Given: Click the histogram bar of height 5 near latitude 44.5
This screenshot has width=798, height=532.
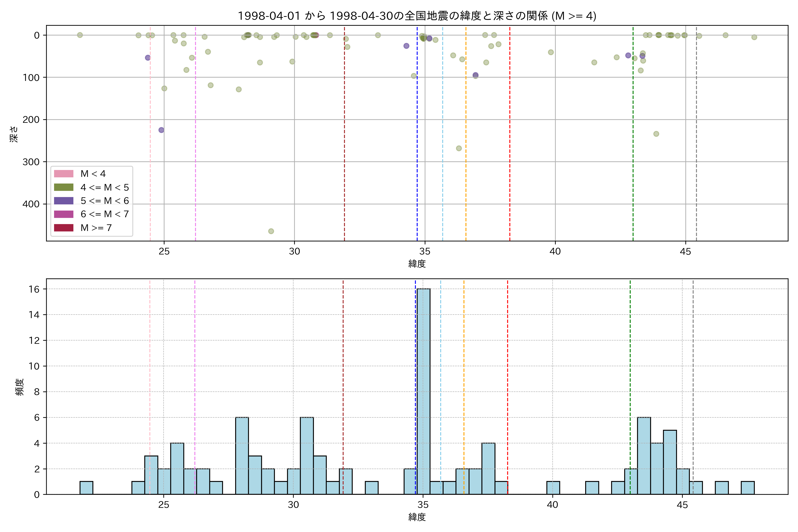Looking at the screenshot, I should [670, 462].
